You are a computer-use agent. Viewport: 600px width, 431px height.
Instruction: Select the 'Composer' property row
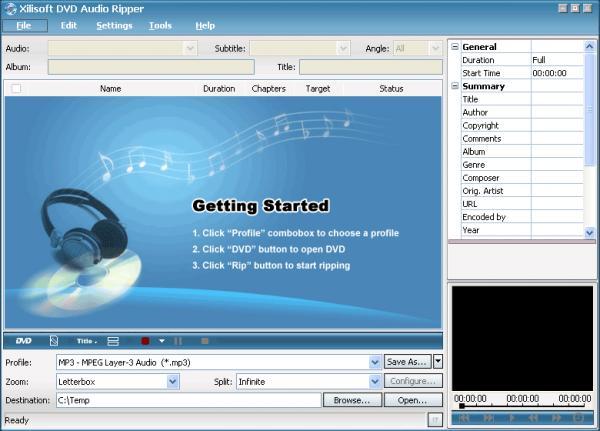(523, 178)
